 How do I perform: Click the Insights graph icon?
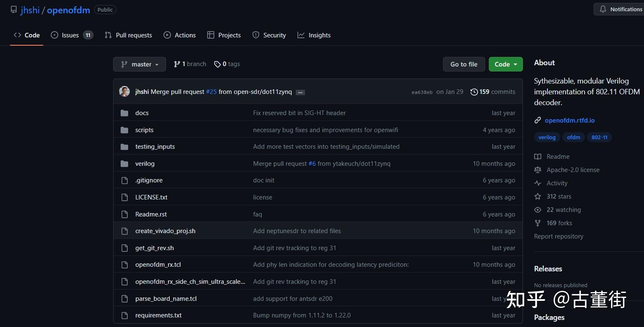tap(301, 35)
